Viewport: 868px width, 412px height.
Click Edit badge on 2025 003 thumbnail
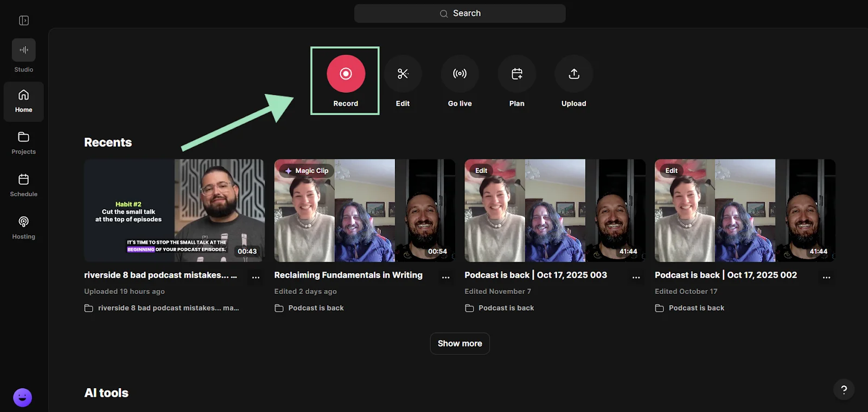click(x=481, y=171)
